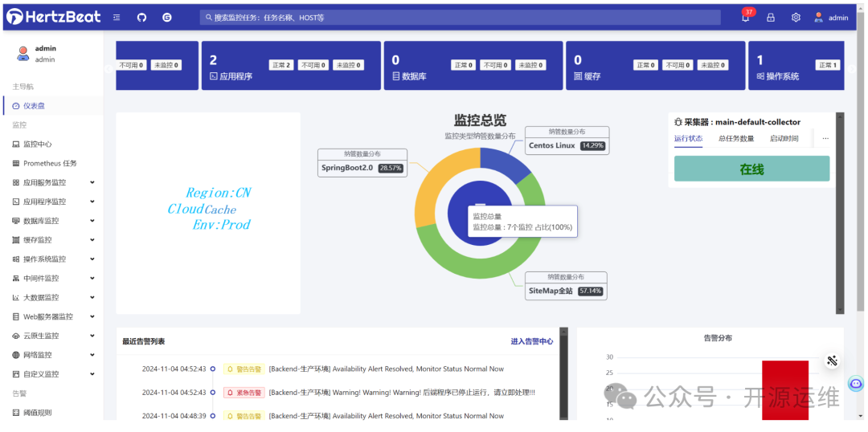Viewport: 868px width, 432px height.
Task: Click the collector panel vertical scrollbar
Action: (840, 214)
